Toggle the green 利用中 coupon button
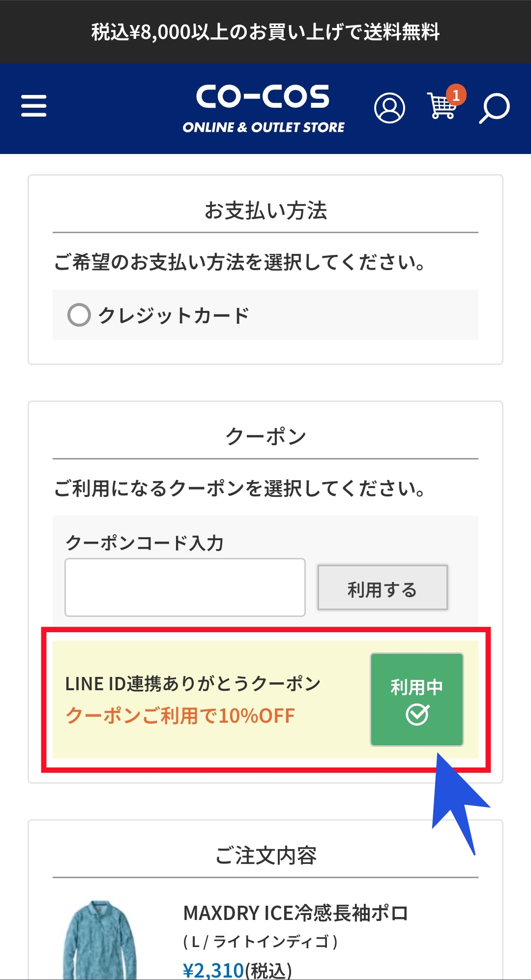 point(416,699)
